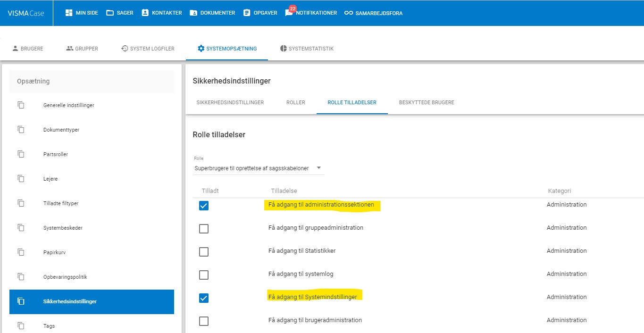Click the Systemopsætning gear icon
The width and height of the screenshot is (644, 333).
pos(201,49)
